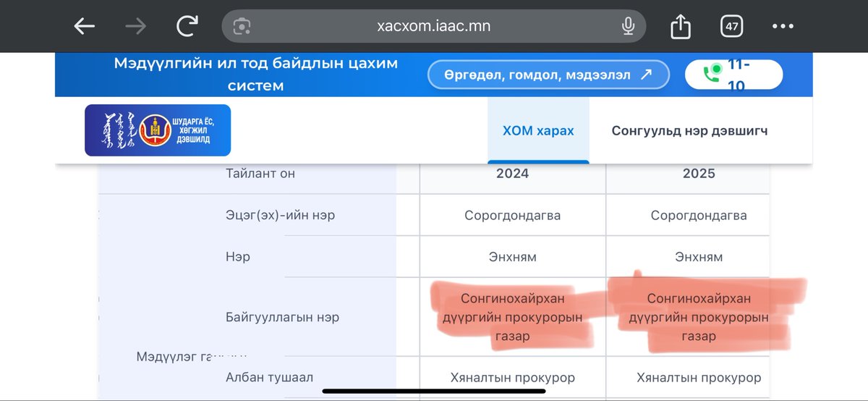Click the 2025 organization cell Сонгинохайрхан дүүргийн прокурорын газар

tap(699, 317)
